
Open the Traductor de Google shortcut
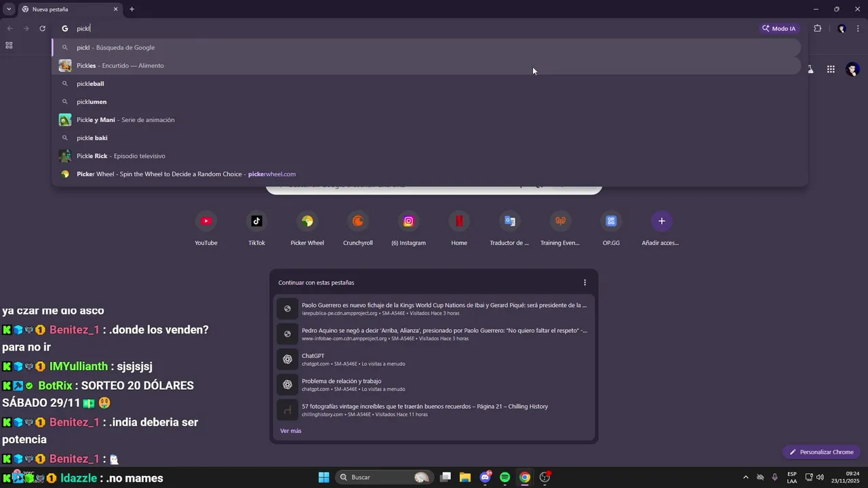[x=509, y=229]
